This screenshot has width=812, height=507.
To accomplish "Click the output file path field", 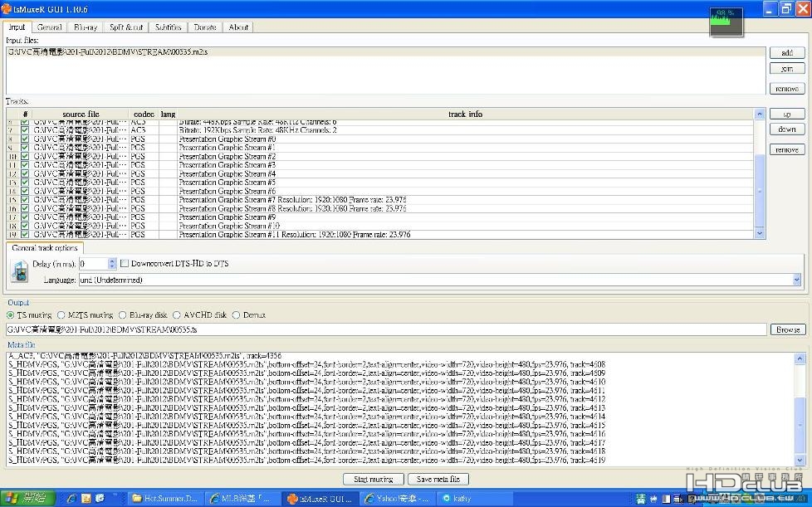I will tap(386, 329).
